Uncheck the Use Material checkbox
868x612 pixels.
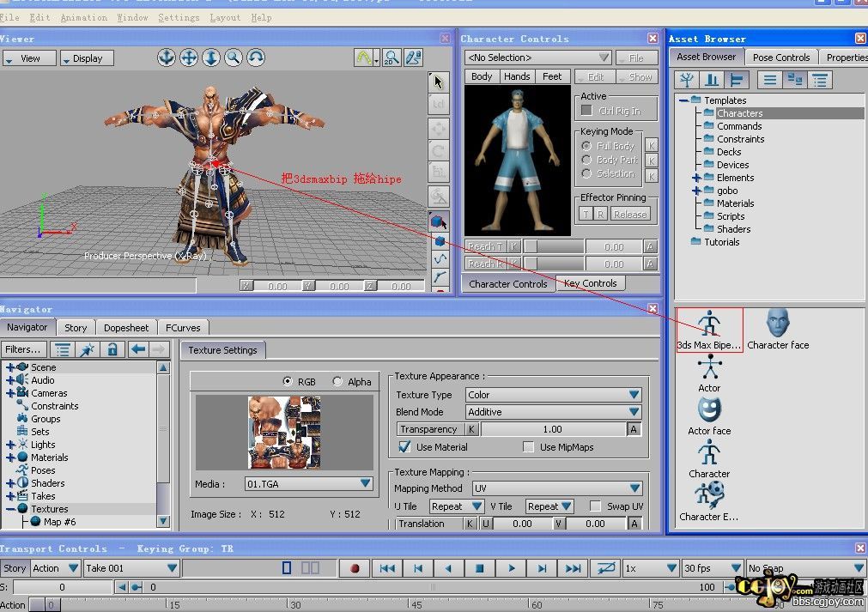pyautogui.click(x=404, y=446)
